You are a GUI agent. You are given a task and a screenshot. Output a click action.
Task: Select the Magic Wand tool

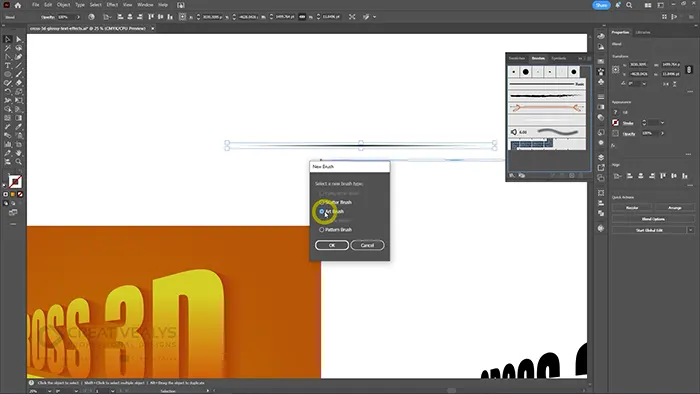click(8, 48)
